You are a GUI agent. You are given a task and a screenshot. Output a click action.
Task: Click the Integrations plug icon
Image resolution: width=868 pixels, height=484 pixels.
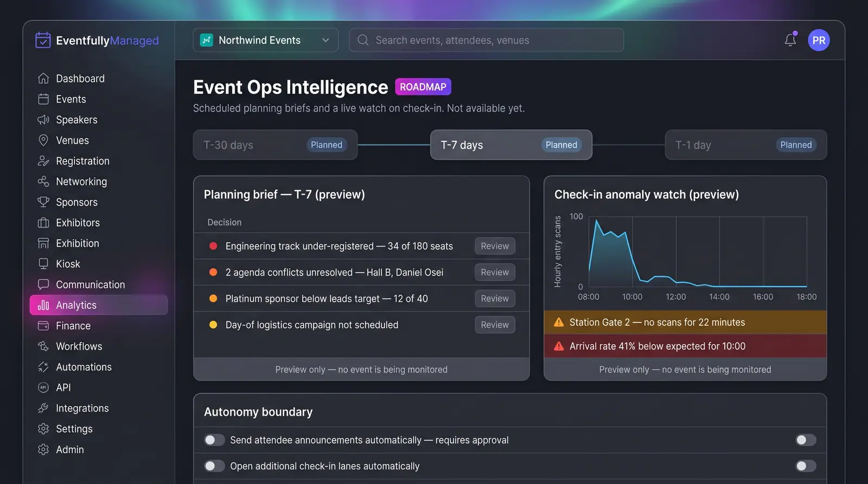43,408
